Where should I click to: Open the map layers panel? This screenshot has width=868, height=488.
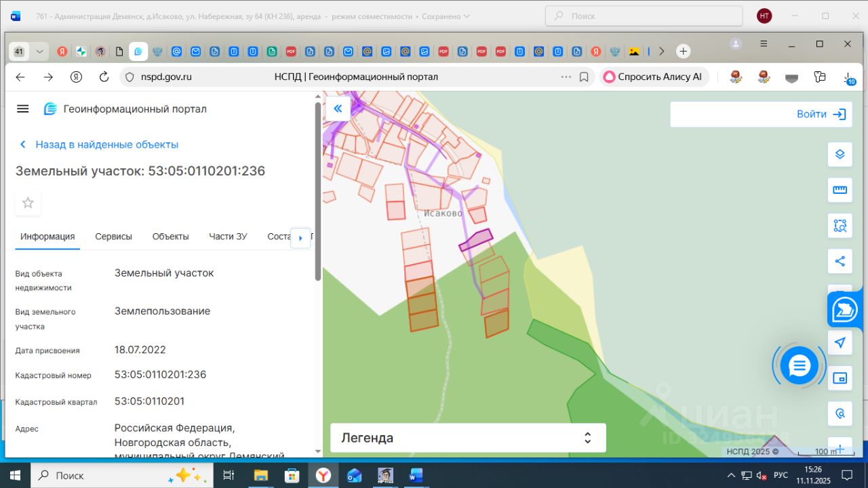pyautogui.click(x=840, y=155)
